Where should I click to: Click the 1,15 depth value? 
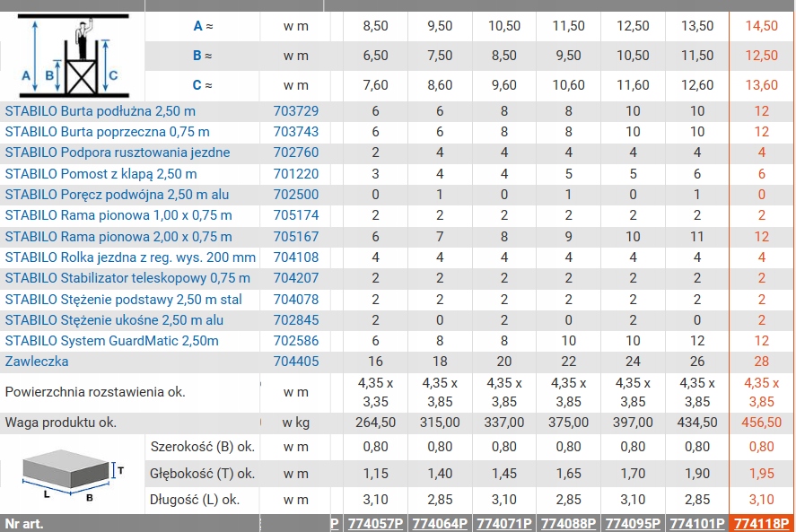tap(376, 474)
